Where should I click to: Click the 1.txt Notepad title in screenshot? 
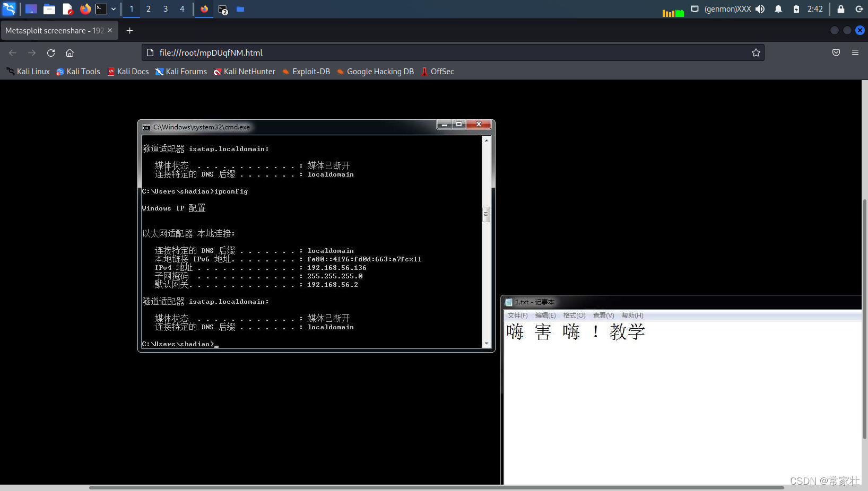[534, 302]
